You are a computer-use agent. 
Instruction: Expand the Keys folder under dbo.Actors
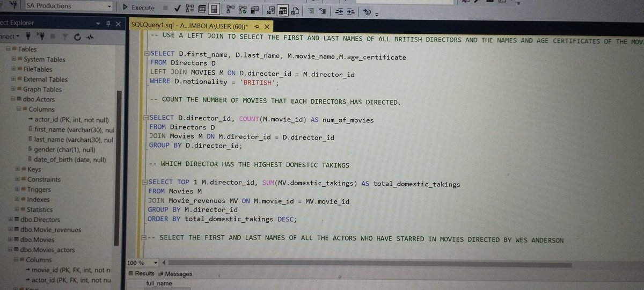[18, 169]
